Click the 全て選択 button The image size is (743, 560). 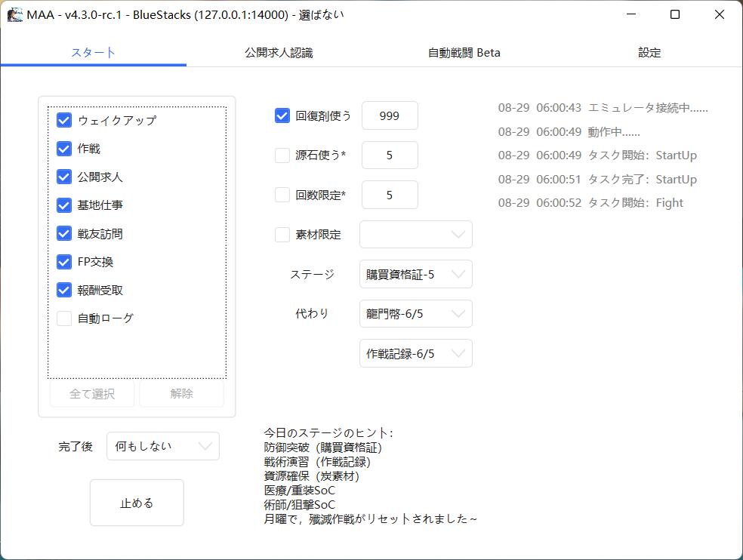coord(92,394)
